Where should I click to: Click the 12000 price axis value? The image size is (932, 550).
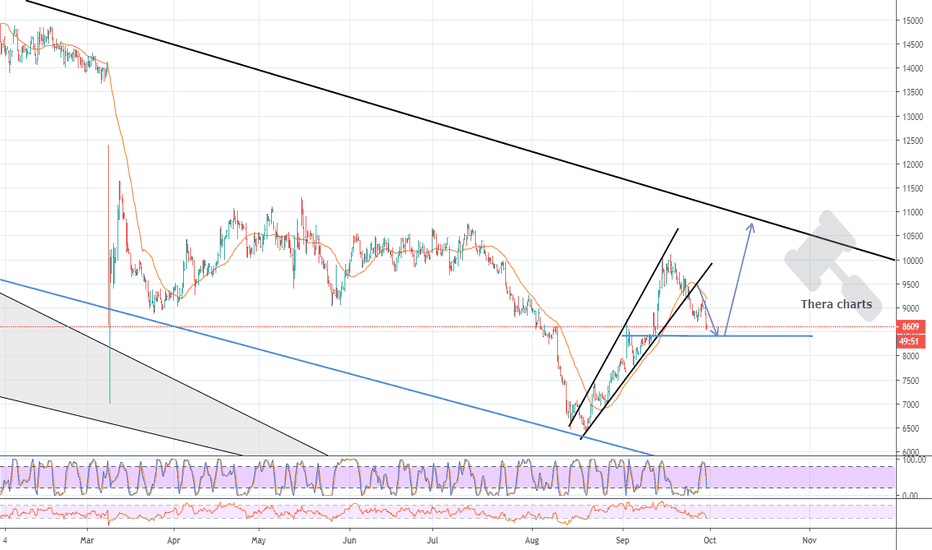913,165
